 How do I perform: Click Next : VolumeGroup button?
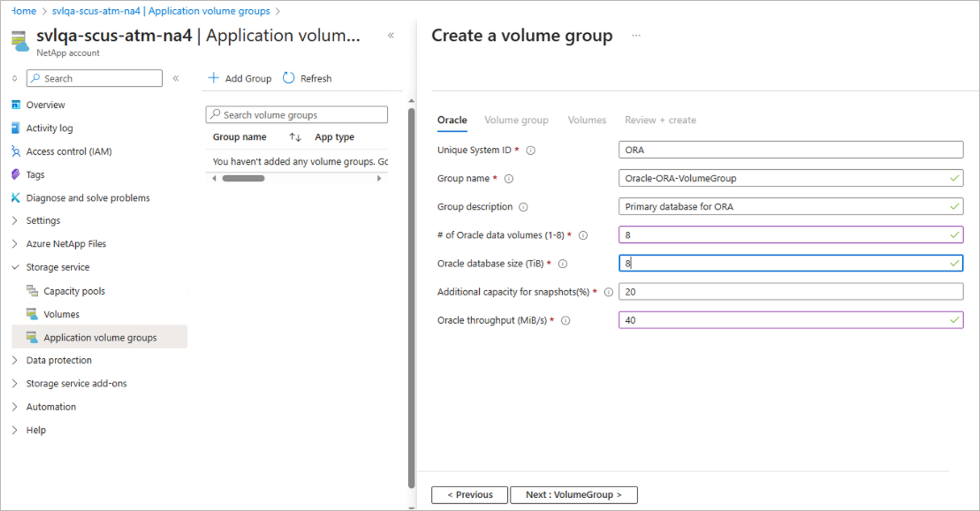(574, 494)
